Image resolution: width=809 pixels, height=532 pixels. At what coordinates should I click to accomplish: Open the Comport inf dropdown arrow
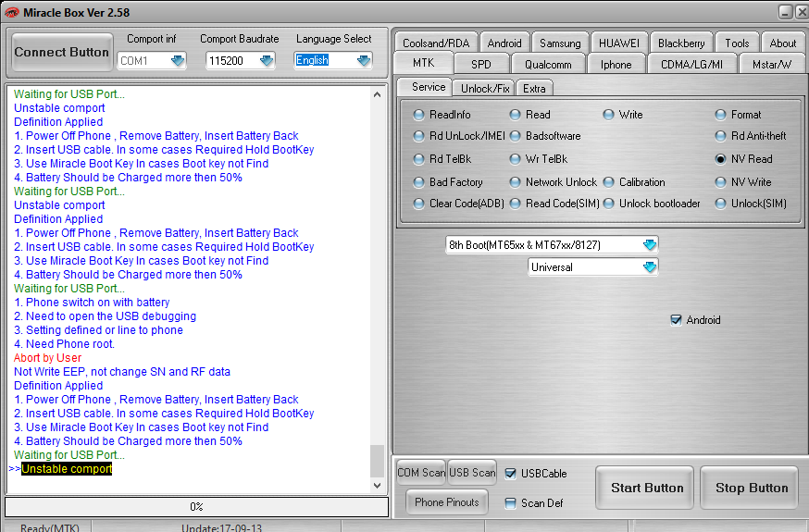178,61
